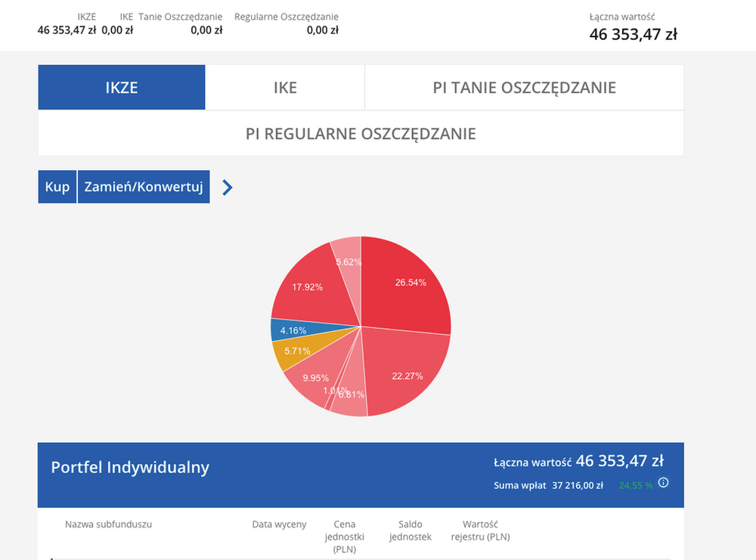Click the Wartość rejestru (PLN) column header

[480, 530]
